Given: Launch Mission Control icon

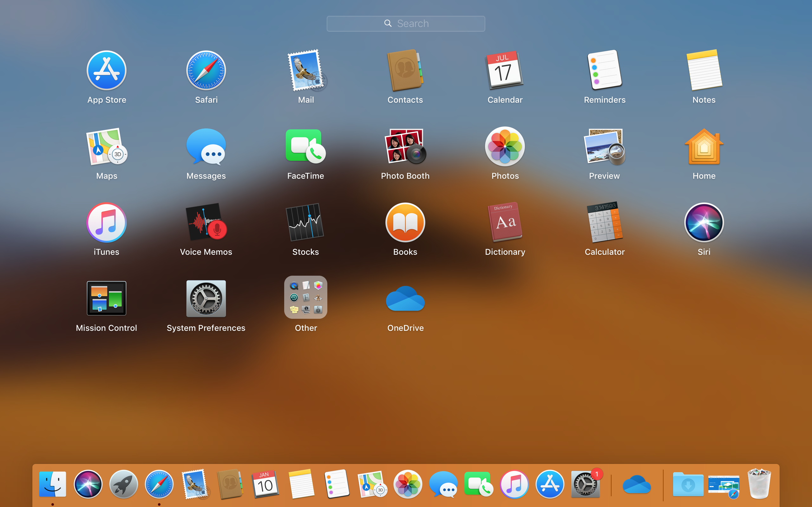Looking at the screenshot, I should [106, 298].
